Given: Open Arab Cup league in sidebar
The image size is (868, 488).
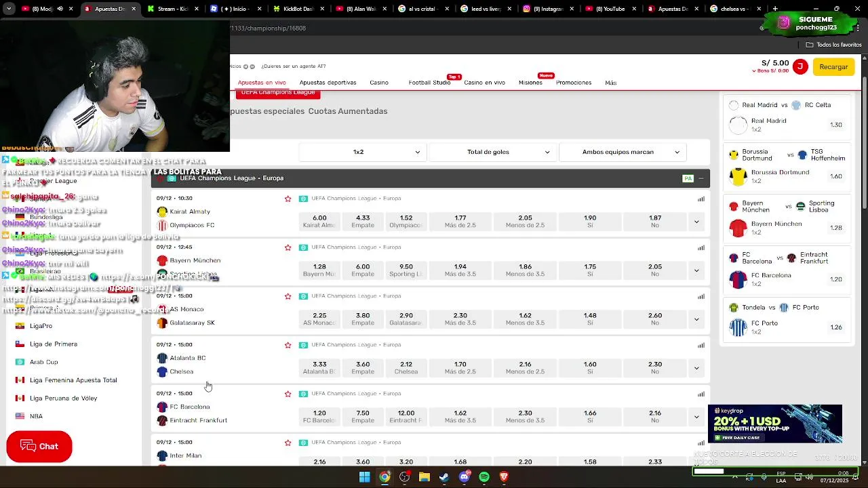Looking at the screenshot, I should click(x=44, y=362).
